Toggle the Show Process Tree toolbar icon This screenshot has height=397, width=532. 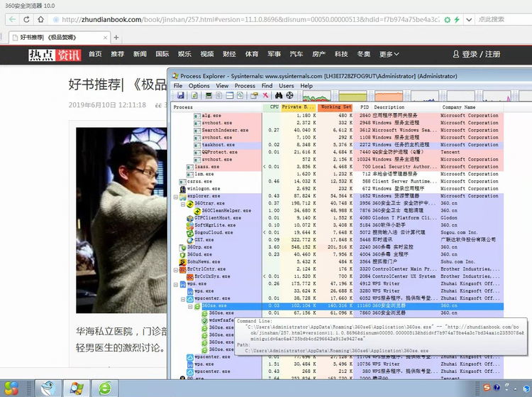click(x=219, y=95)
